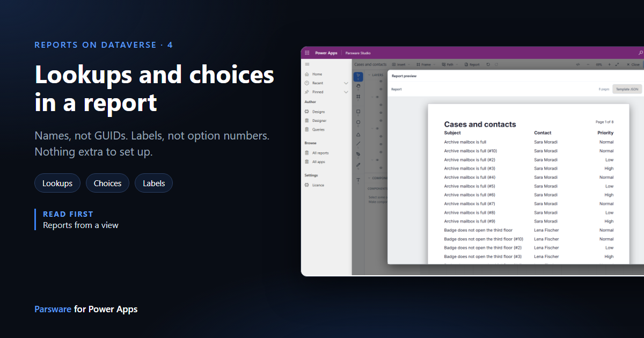Click the Parsware for Power Apps footer text
Screen dimensions: 644x338
[x=86, y=309]
